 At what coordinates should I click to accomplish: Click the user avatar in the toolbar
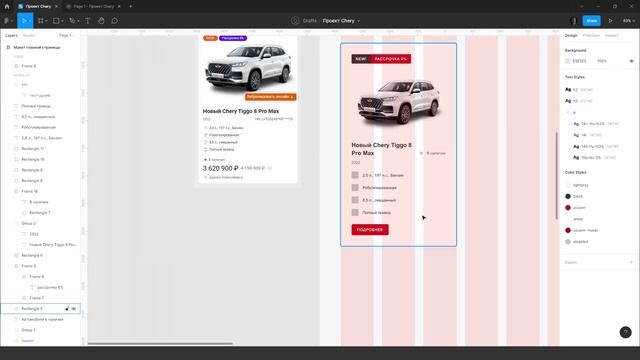pyautogui.click(x=573, y=21)
